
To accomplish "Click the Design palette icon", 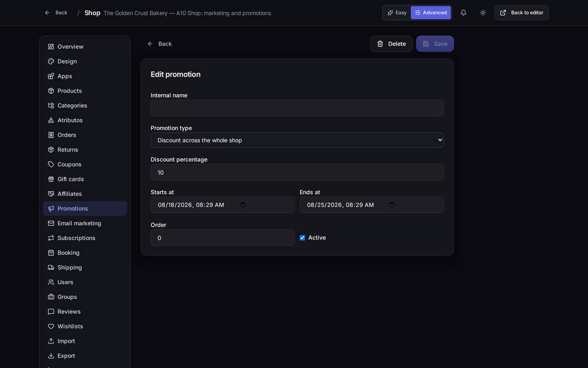I will [x=51, y=61].
